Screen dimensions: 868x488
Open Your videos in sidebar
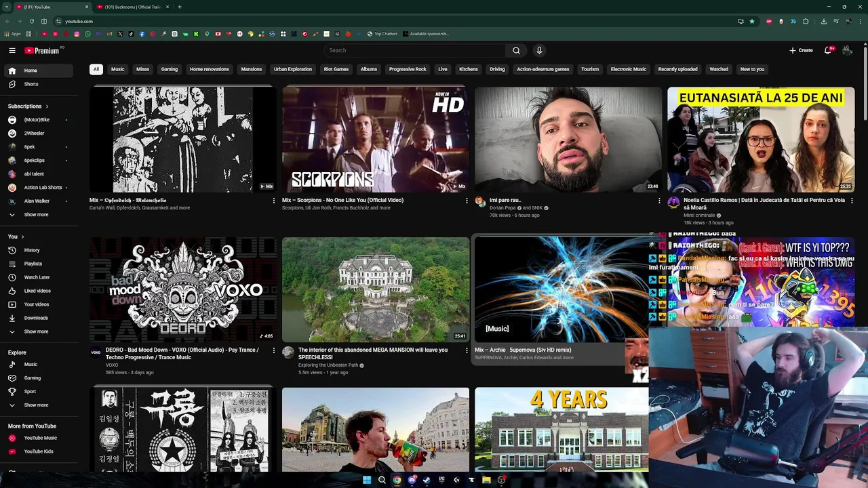coord(39,304)
